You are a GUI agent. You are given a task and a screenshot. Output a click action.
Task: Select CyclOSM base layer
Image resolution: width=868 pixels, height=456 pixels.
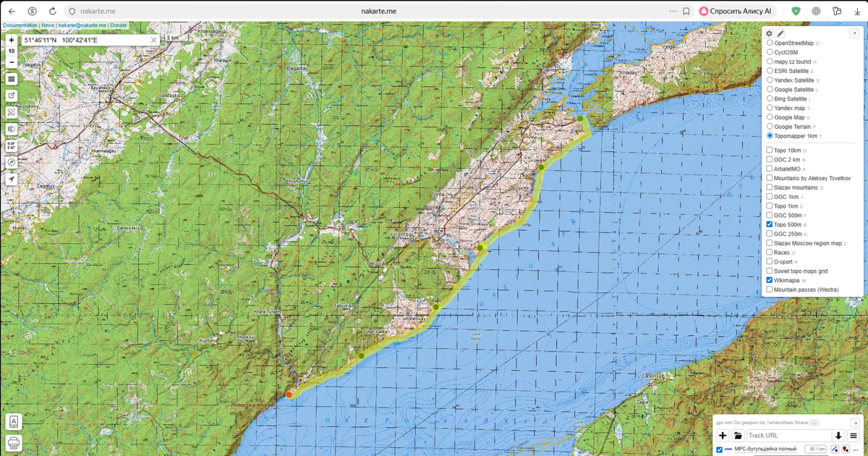pos(770,52)
